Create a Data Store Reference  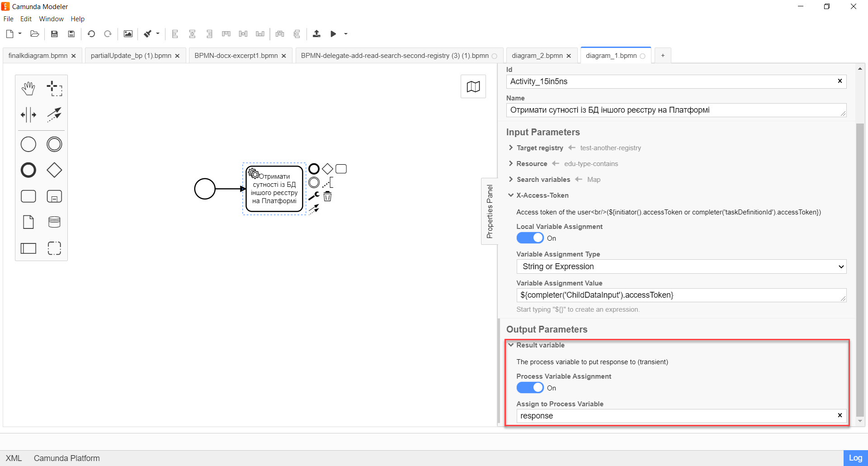[54, 222]
